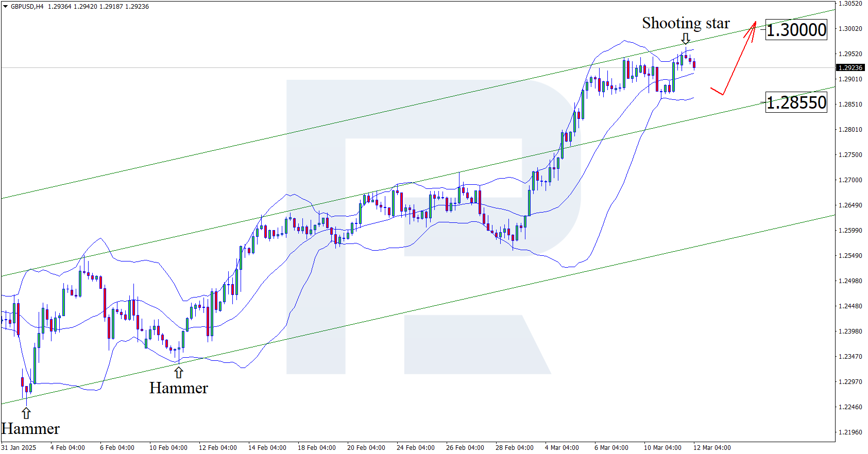The height and width of the screenshot is (454, 868).
Task: Click the 1.27500 price scale value
Action: coord(850,155)
